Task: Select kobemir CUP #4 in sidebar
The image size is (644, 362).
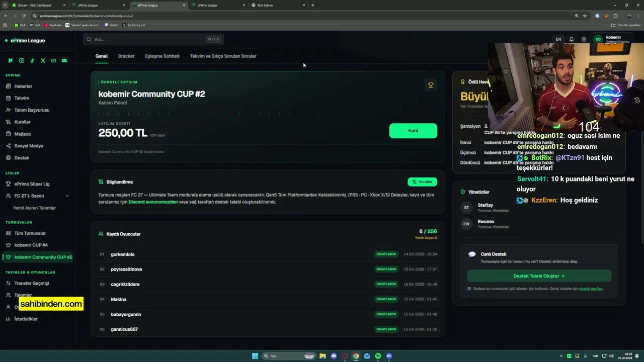Action: pyautogui.click(x=31, y=245)
